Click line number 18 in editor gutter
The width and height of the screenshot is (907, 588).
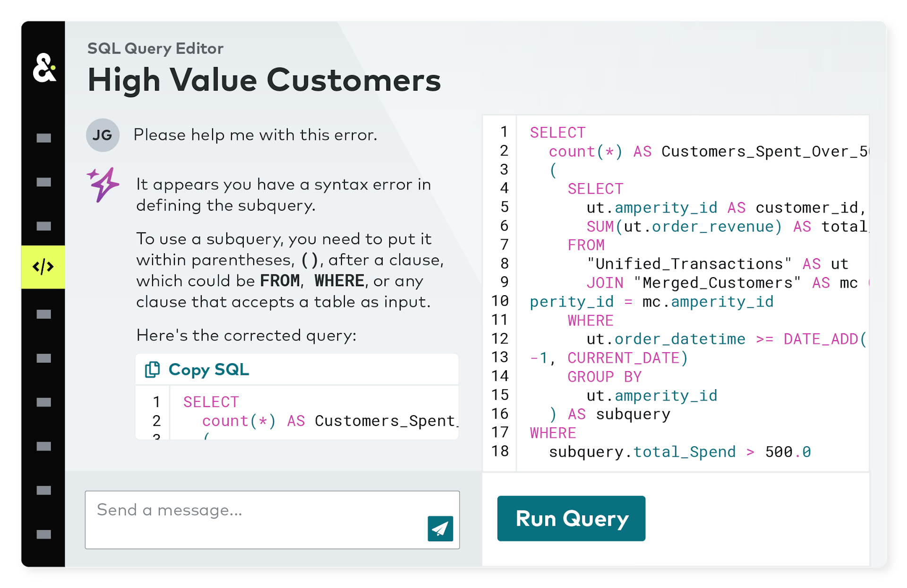(499, 452)
